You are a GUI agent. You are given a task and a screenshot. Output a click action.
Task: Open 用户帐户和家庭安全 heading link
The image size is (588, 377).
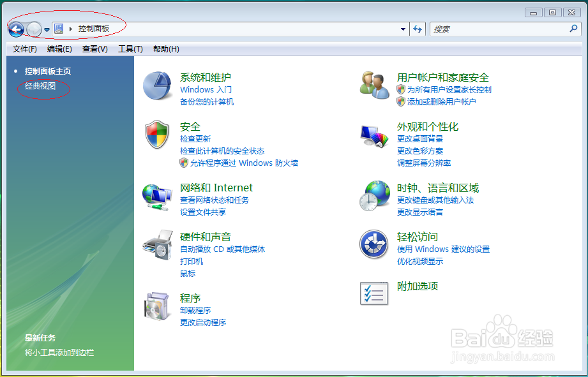[443, 78]
